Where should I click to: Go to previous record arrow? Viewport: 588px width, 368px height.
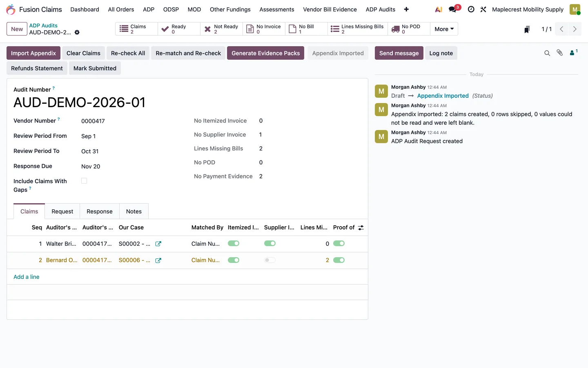tap(561, 29)
